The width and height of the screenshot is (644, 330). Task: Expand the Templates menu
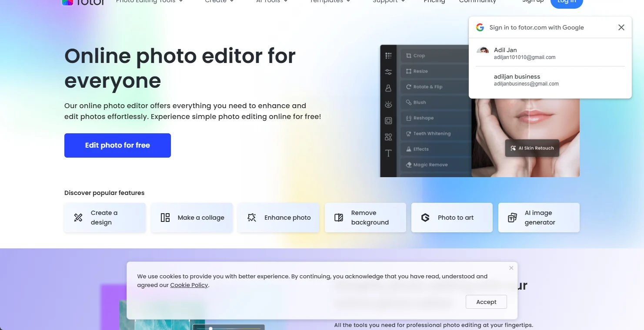(330, 2)
